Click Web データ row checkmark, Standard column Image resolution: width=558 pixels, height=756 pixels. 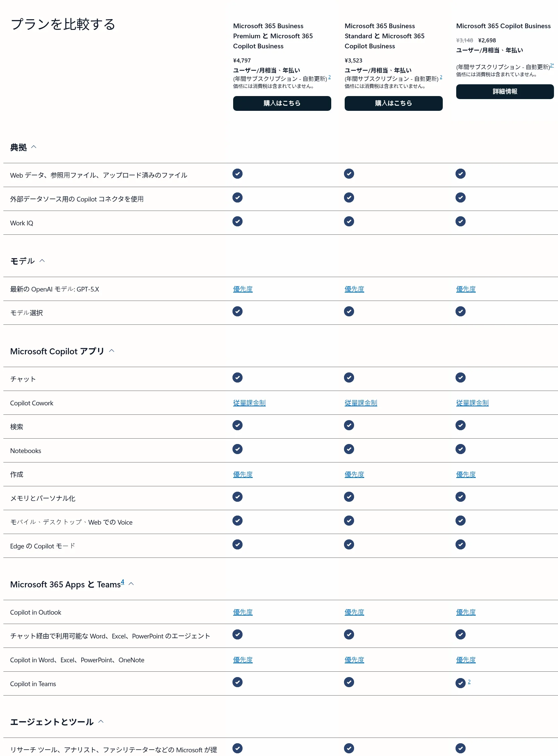click(349, 174)
